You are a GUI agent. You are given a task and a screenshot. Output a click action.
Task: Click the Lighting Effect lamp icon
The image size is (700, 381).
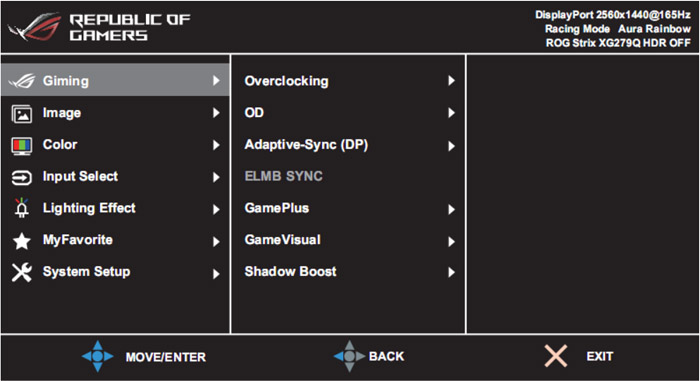(x=21, y=208)
